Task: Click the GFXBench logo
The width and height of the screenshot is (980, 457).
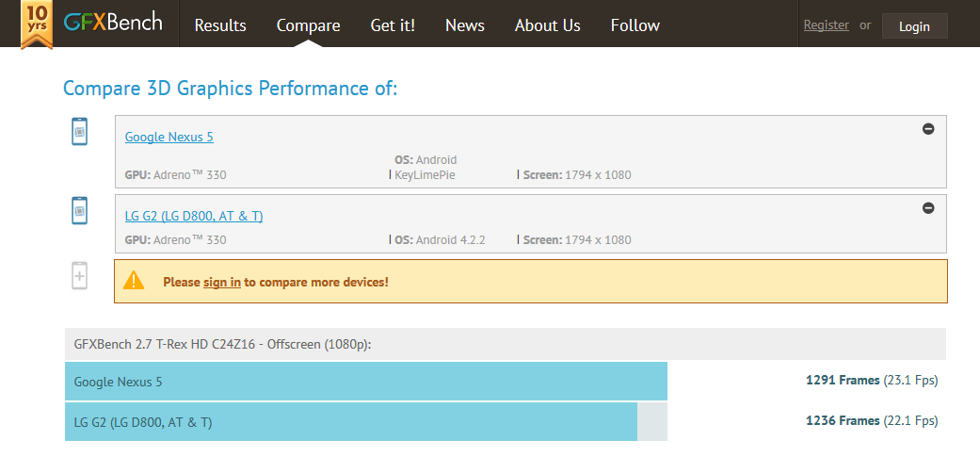Action: click(x=113, y=23)
